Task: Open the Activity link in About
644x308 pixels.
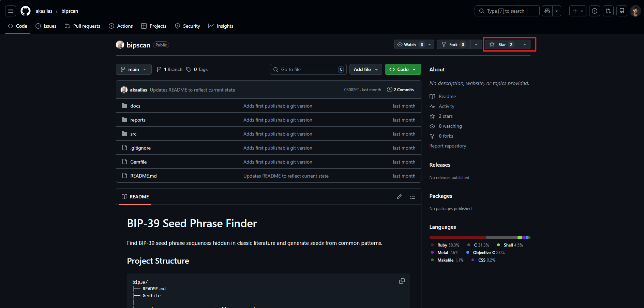Action: (x=442, y=106)
